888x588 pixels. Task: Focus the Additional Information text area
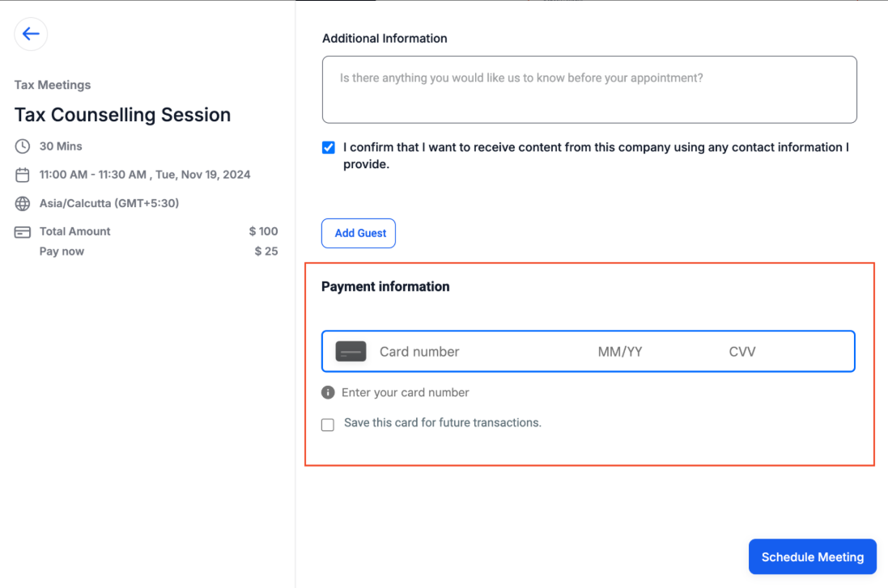click(588, 90)
